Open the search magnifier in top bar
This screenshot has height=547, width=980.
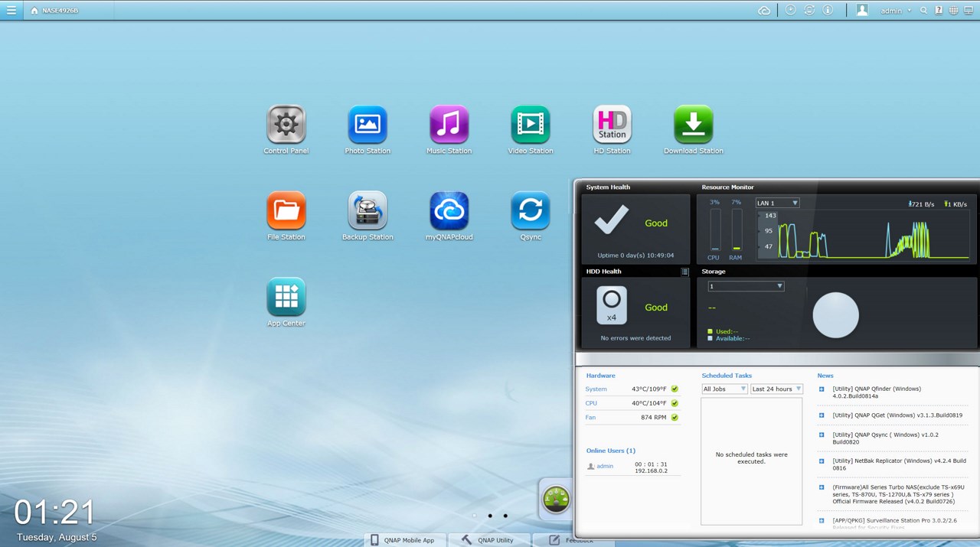924,11
